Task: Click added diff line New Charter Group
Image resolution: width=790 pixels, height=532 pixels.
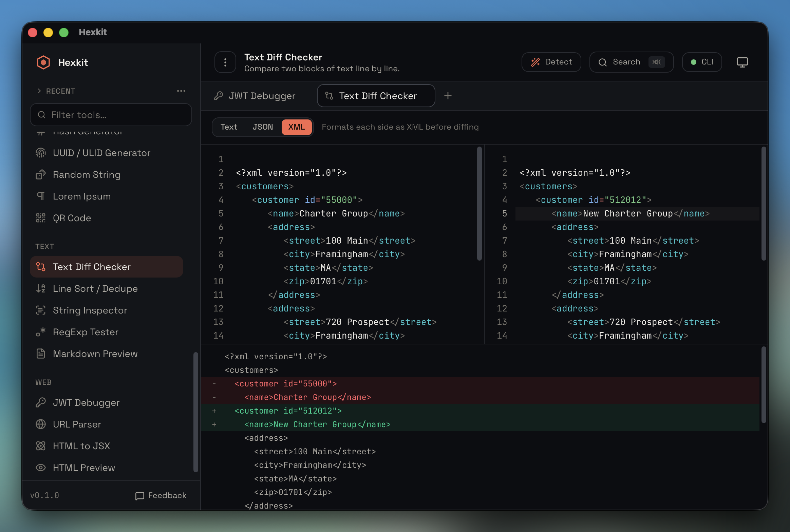Action: pyautogui.click(x=480, y=424)
